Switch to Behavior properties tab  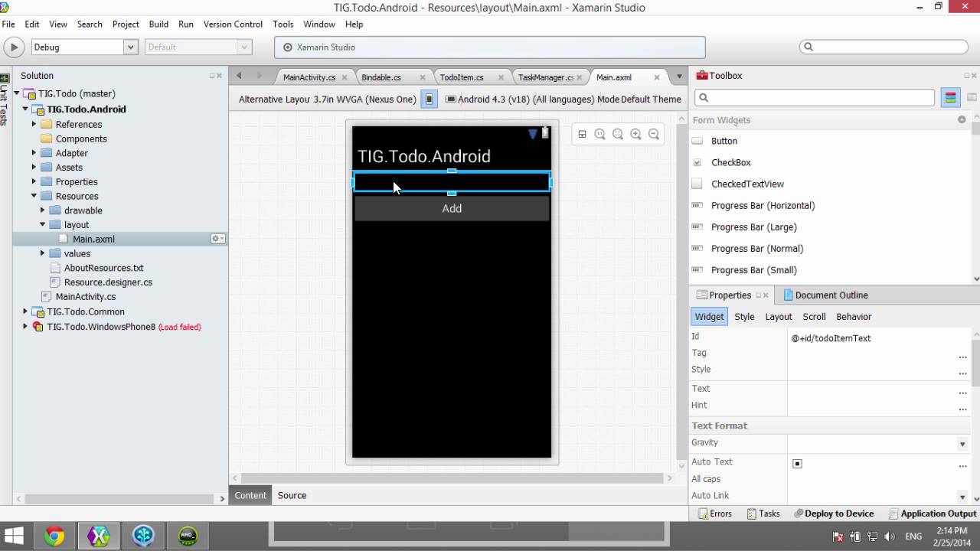854,316
